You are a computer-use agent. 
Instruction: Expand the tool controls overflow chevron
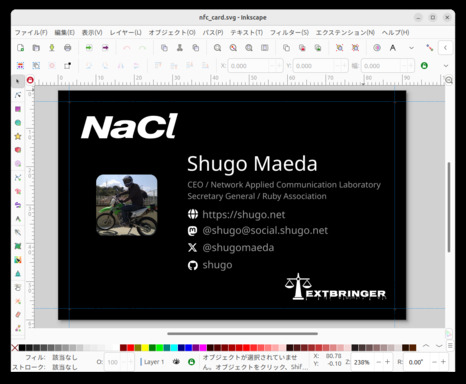point(446,66)
